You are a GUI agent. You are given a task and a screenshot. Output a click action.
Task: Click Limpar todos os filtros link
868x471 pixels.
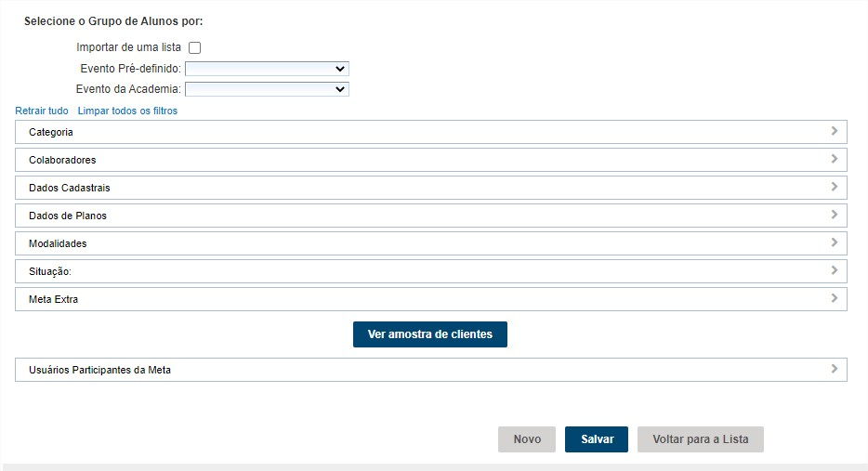(127, 111)
